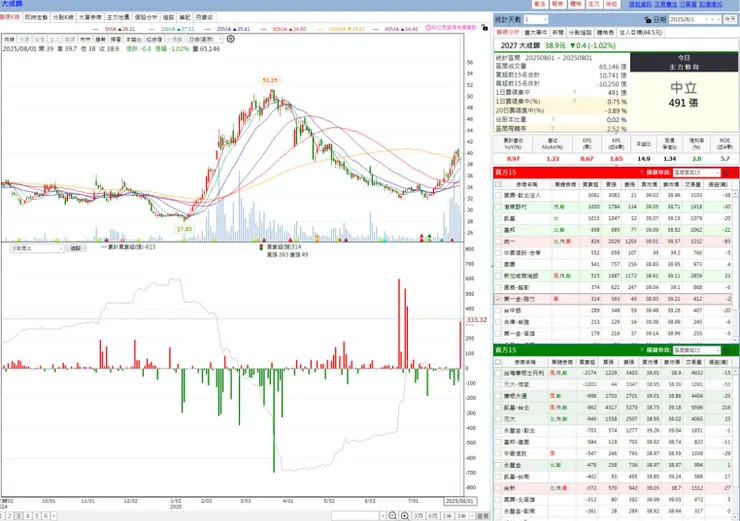Zoom out the chart with minus magnifier
This screenshot has height=521, width=740.
click(x=393, y=516)
